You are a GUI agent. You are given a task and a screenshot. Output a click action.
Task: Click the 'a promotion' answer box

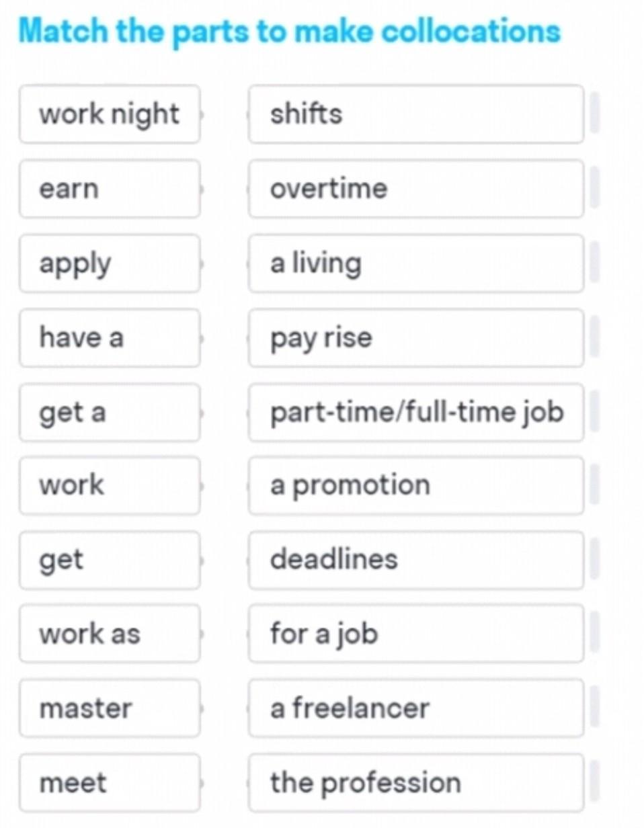[x=415, y=485]
